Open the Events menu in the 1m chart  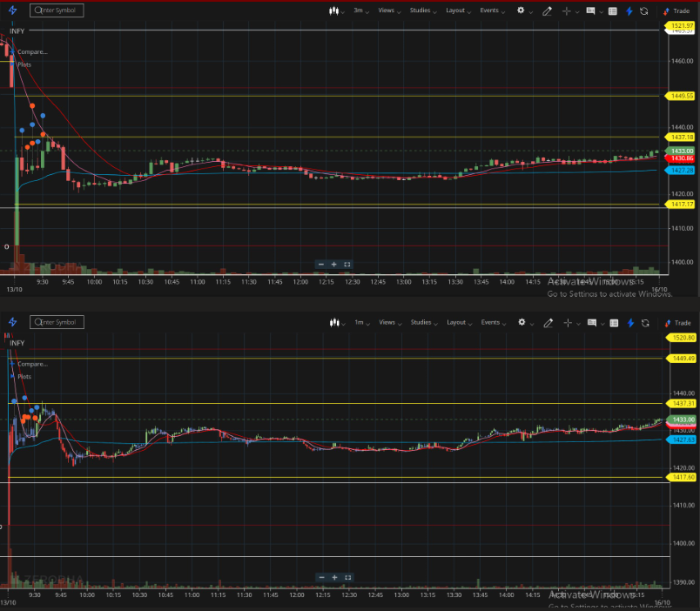[x=494, y=322]
